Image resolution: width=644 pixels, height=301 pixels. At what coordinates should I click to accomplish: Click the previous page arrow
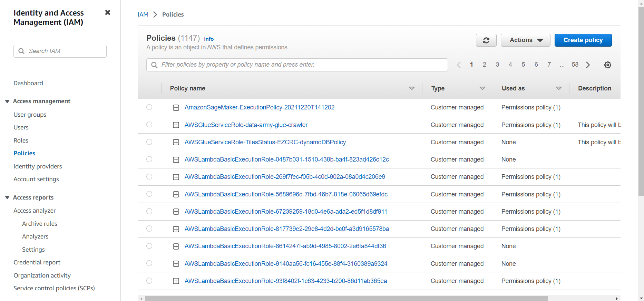[x=459, y=65]
